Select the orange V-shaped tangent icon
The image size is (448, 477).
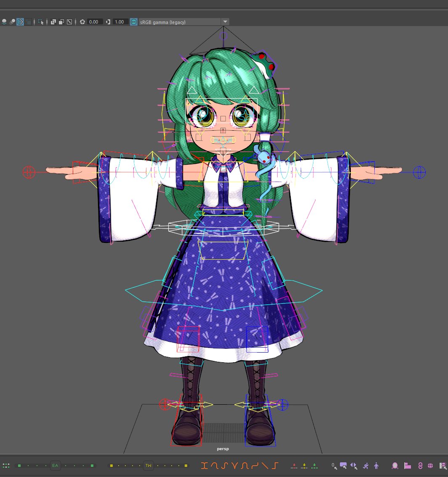coord(234,465)
